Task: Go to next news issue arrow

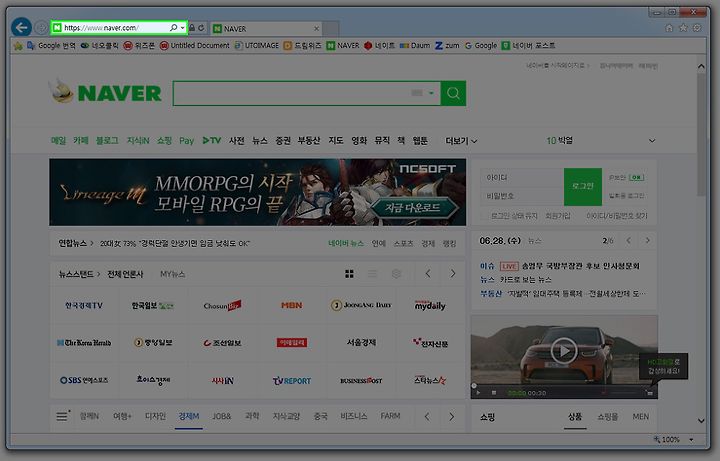Action: [x=647, y=241]
